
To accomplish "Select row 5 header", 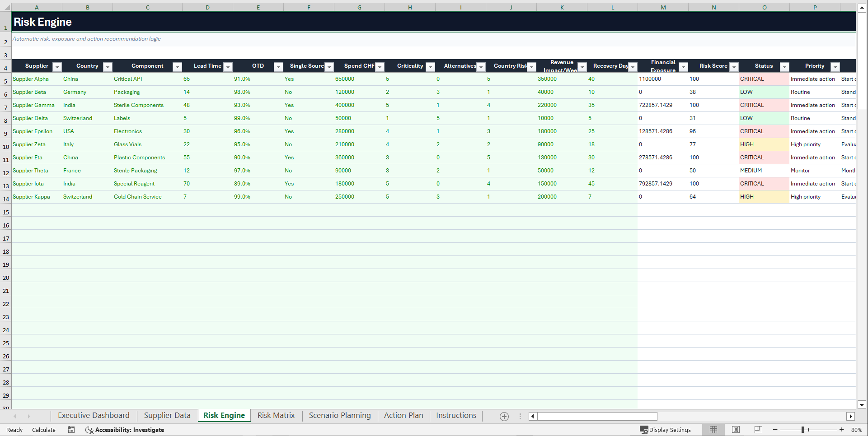I will click(x=5, y=79).
